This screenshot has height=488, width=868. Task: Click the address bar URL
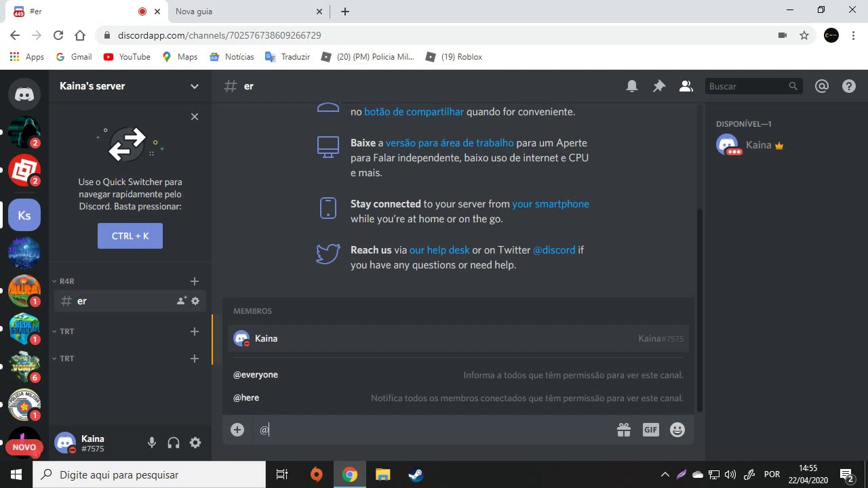[x=219, y=35]
